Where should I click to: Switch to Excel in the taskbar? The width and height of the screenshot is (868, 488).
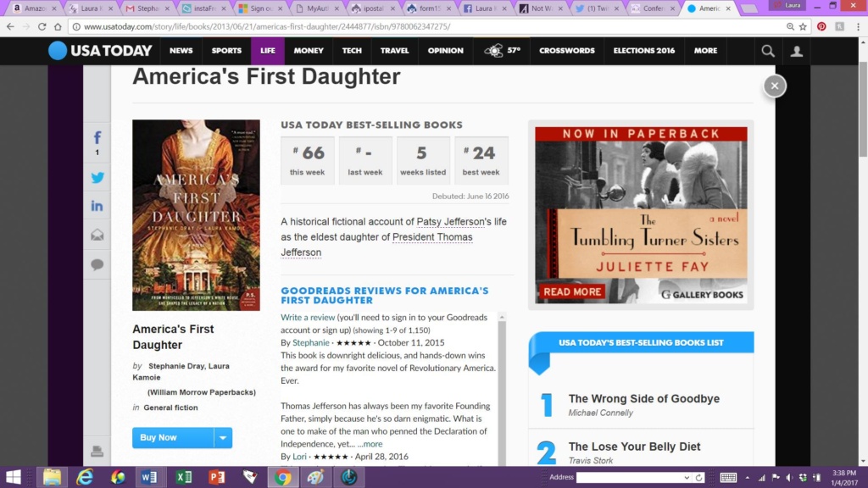[183, 477]
